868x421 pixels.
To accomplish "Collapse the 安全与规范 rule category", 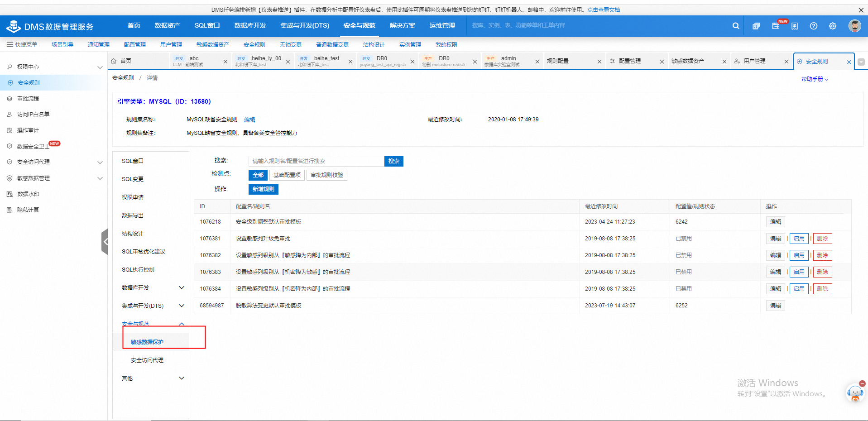I will click(x=182, y=324).
